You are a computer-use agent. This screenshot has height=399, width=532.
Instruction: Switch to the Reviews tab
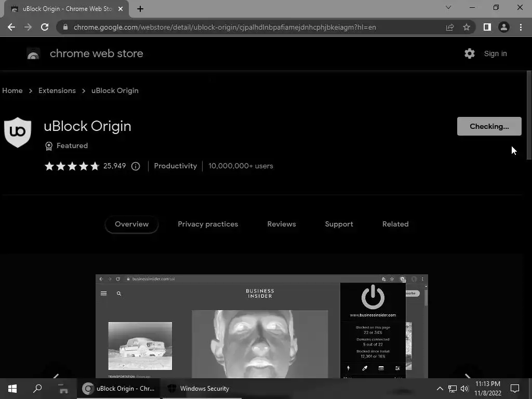[282, 224]
